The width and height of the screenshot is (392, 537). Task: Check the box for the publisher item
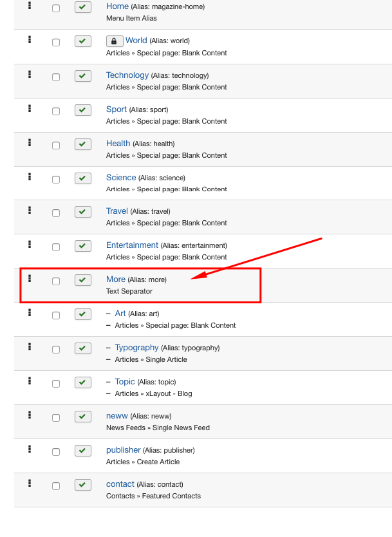pos(56,452)
